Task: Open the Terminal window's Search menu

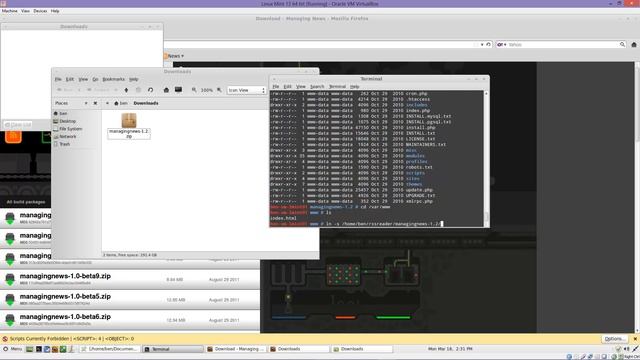Action: (317, 87)
